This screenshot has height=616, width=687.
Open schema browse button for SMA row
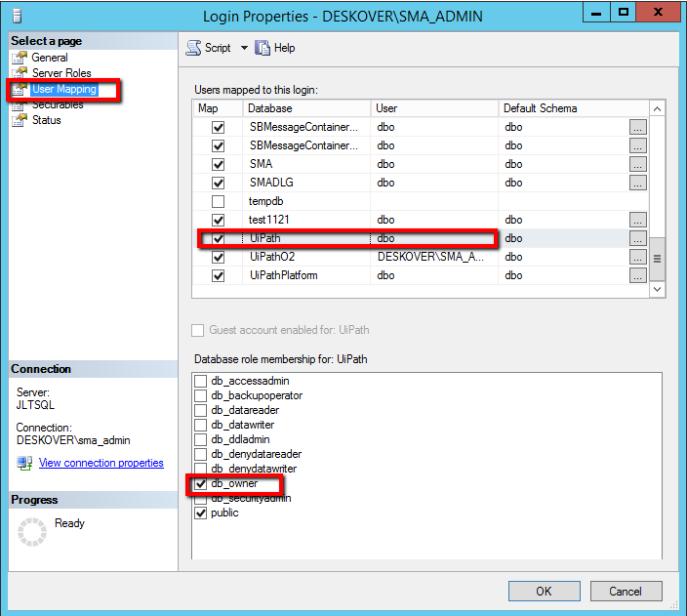click(637, 164)
